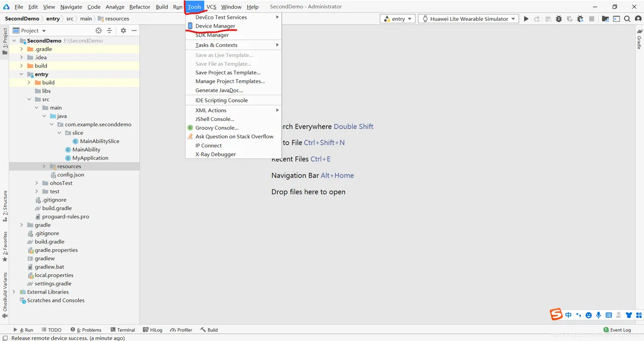644x341 pixels.
Task: Launch Groovy Console...
Action: point(233,128)
